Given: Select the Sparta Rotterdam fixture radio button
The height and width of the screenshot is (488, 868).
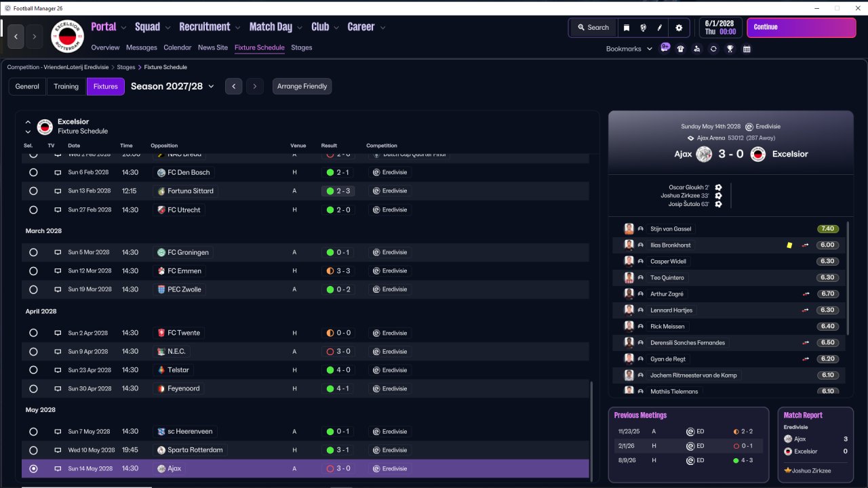Looking at the screenshot, I should pyautogui.click(x=33, y=450).
